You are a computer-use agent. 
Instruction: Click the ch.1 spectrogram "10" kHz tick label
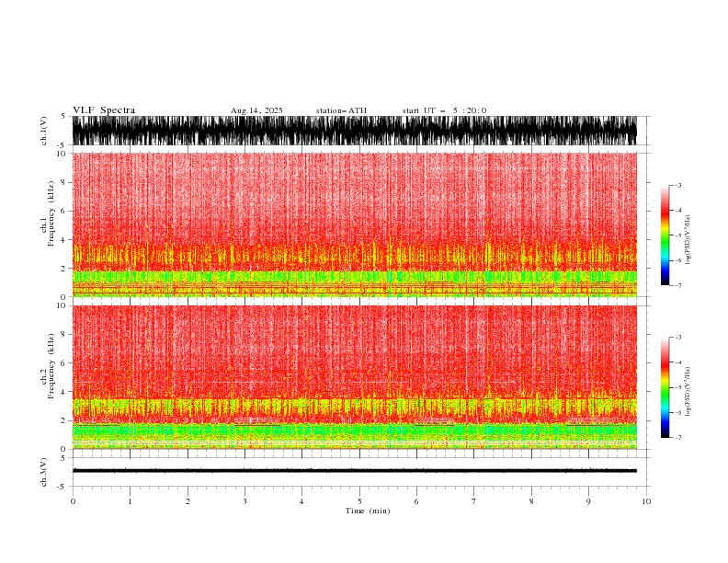(61, 154)
